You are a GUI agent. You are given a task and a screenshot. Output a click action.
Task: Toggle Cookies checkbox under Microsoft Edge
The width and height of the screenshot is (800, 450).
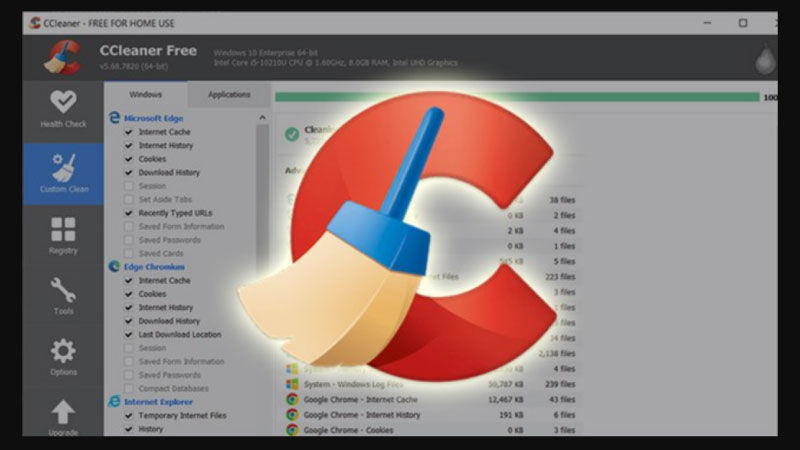(129, 159)
